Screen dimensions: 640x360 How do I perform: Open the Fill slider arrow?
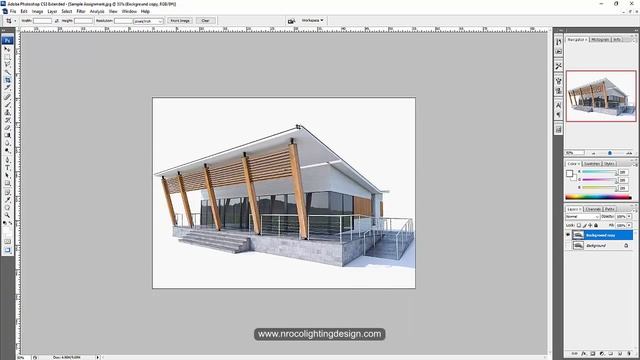[629, 225]
